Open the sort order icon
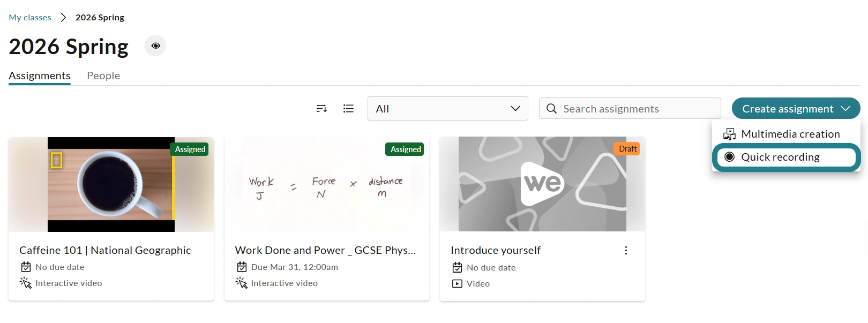The width and height of the screenshot is (868, 323). click(321, 109)
